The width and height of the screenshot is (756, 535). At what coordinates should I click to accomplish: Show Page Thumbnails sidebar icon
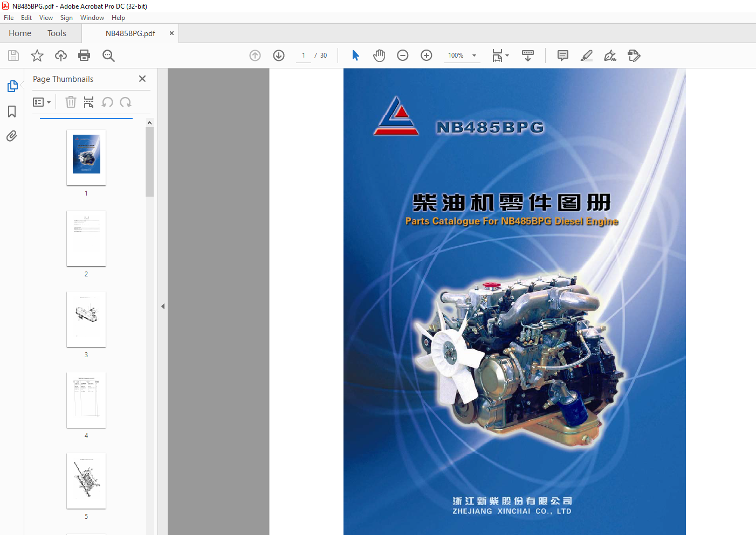(12, 86)
